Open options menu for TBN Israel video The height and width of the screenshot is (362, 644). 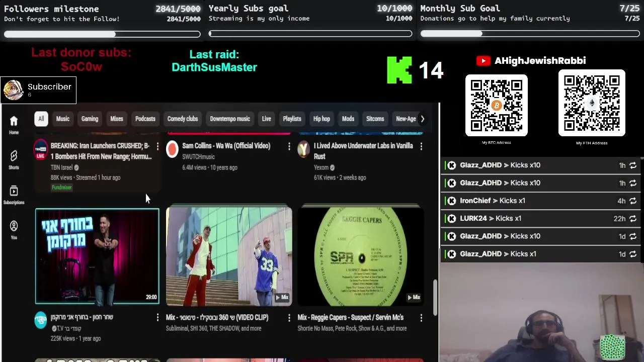[x=157, y=146]
